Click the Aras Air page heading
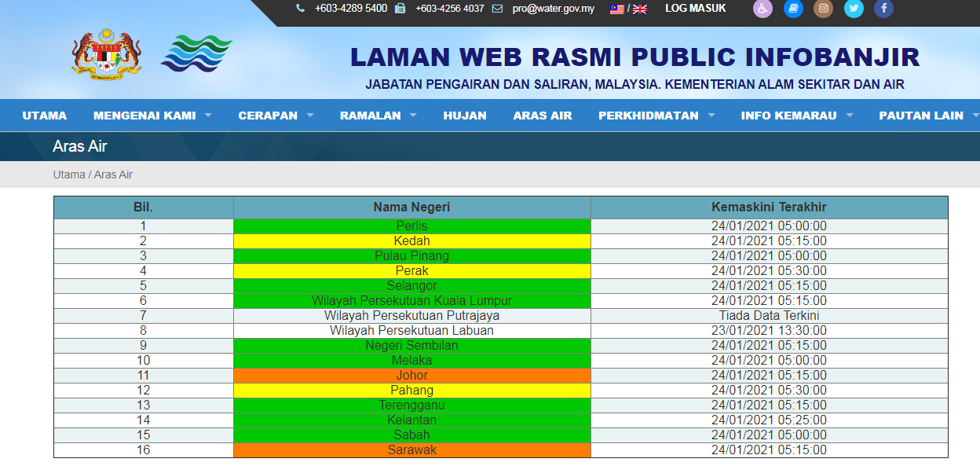The width and height of the screenshot is (980, 466). [80, 146]
